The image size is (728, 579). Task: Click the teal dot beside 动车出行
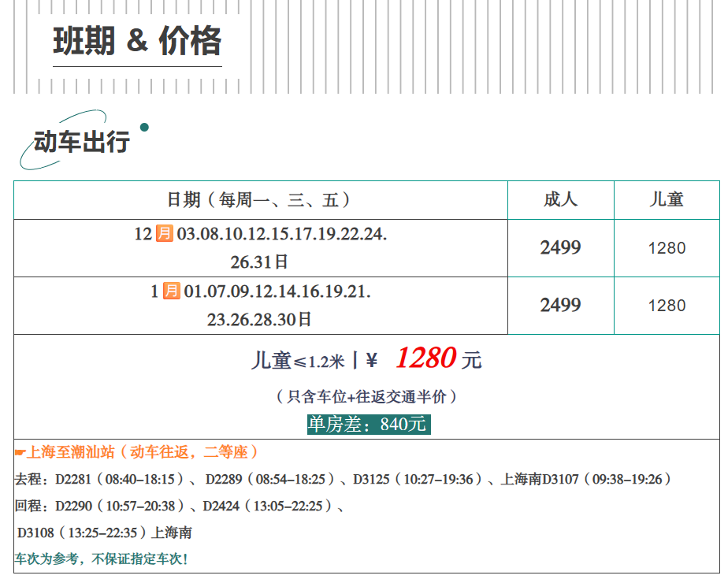coord(143,127)
